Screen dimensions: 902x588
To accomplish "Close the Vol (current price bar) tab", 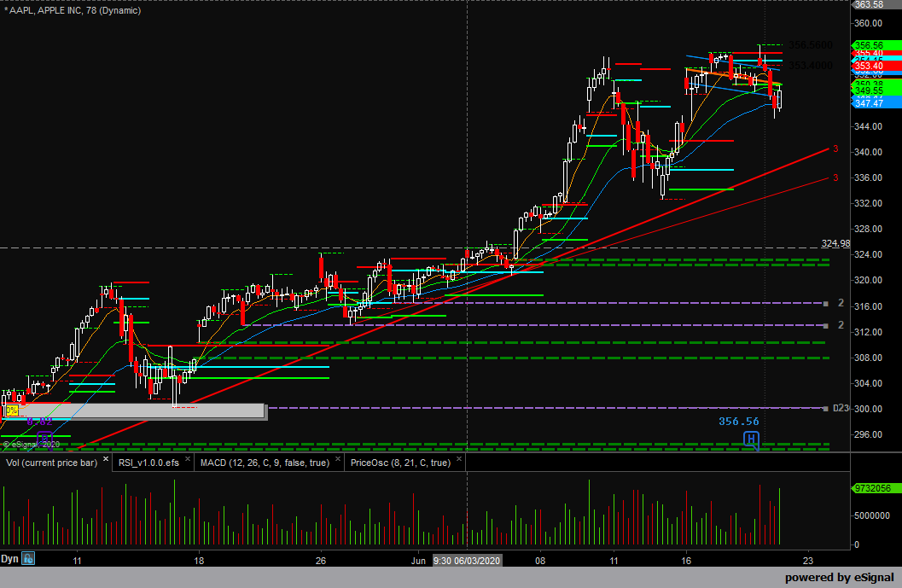I will 106,459.
